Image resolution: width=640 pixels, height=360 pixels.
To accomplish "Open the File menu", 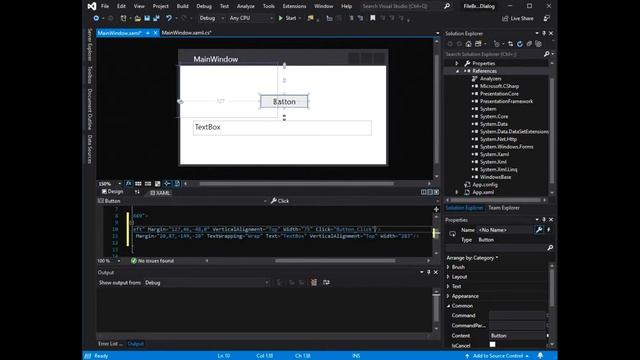I will (105, 6).
